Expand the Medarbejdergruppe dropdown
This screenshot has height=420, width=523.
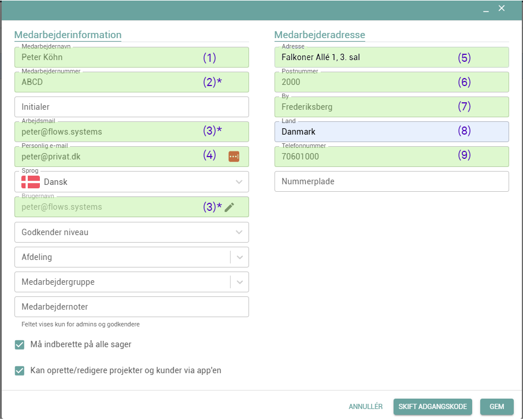point(239,283)
